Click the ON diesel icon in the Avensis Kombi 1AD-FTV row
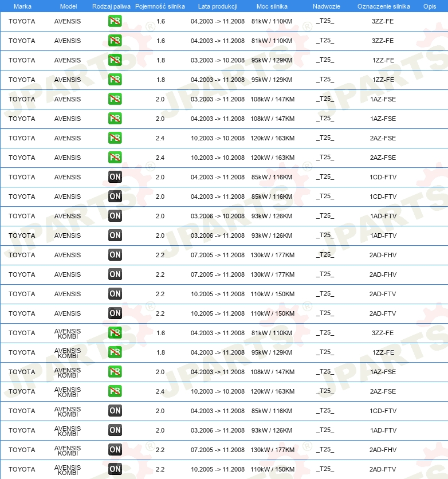Screen dimensions: 448x479 point(115,430)
